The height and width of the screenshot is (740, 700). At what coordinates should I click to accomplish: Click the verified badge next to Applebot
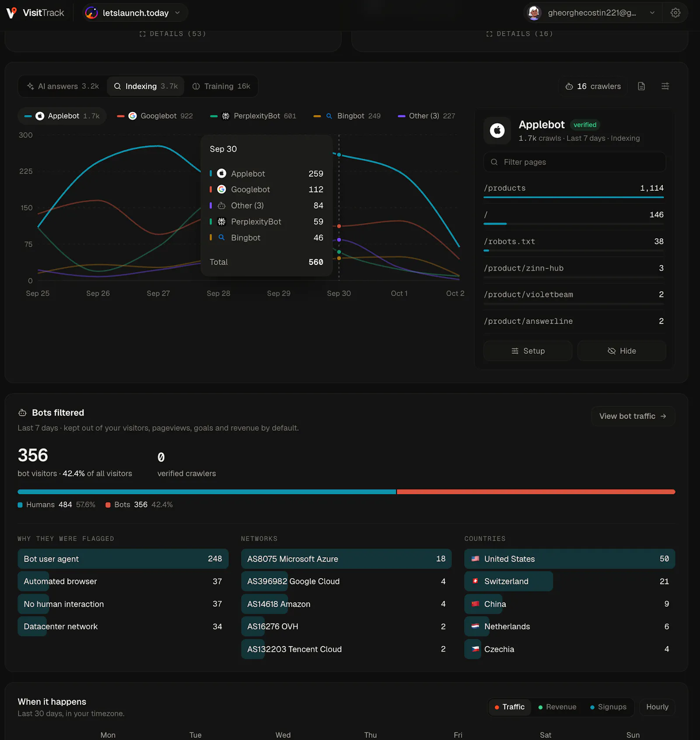(585, 125)
